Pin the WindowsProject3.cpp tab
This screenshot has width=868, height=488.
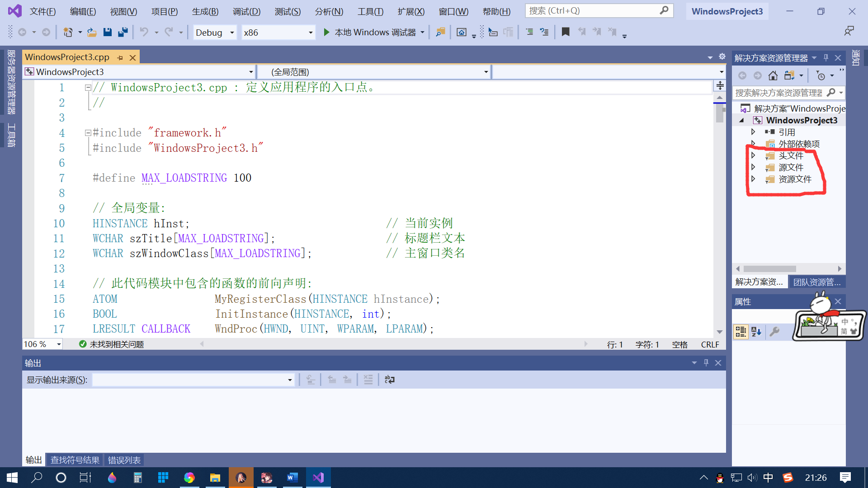pyautogui.click(x=120, y=58)
